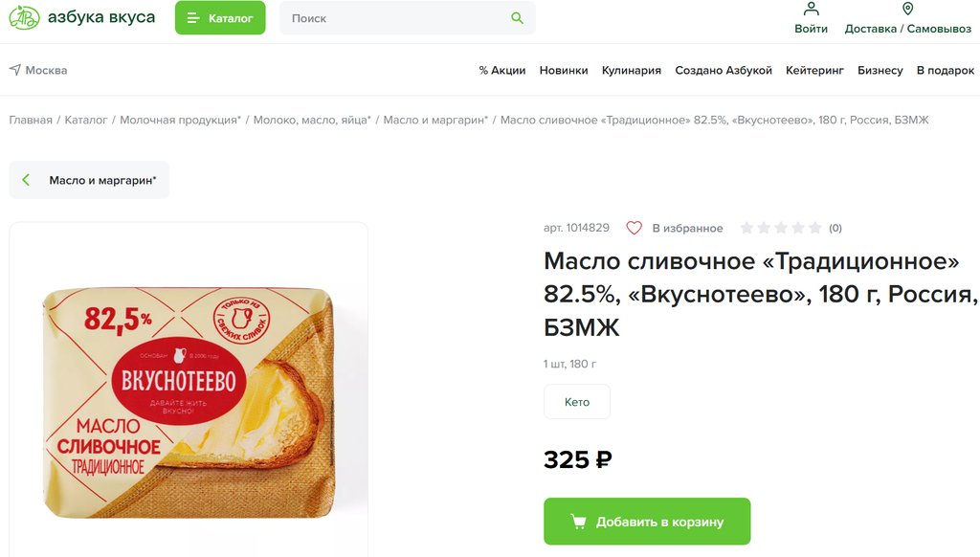Screen dimensions: 980x557
Task: Click the search magnifier icon
Action: coord(518,18)
